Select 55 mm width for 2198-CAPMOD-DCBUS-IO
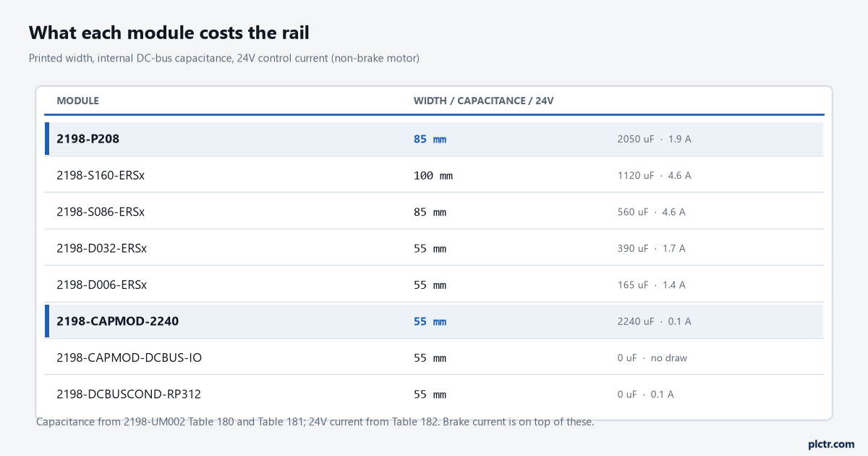 (x=430, y=358)
